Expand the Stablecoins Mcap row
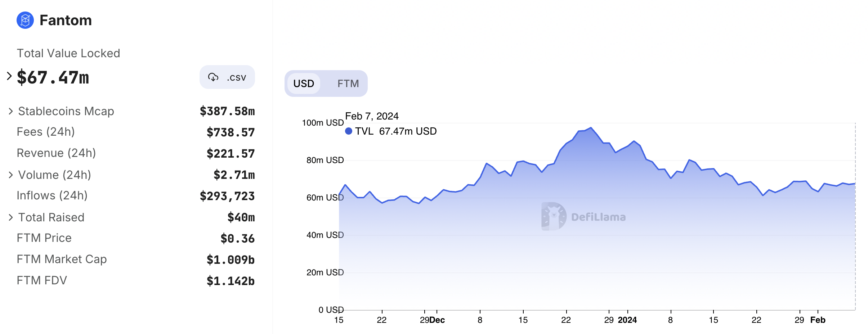 tap(11, 112)
